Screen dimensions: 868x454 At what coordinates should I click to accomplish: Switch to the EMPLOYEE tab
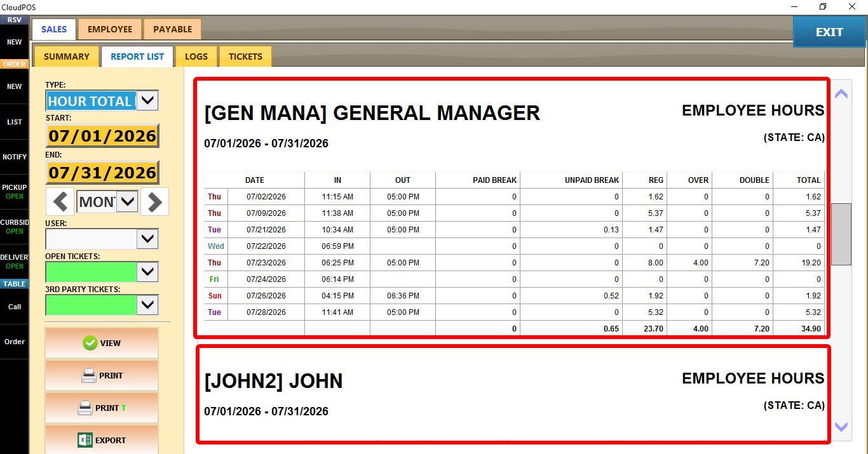point(110,29)
